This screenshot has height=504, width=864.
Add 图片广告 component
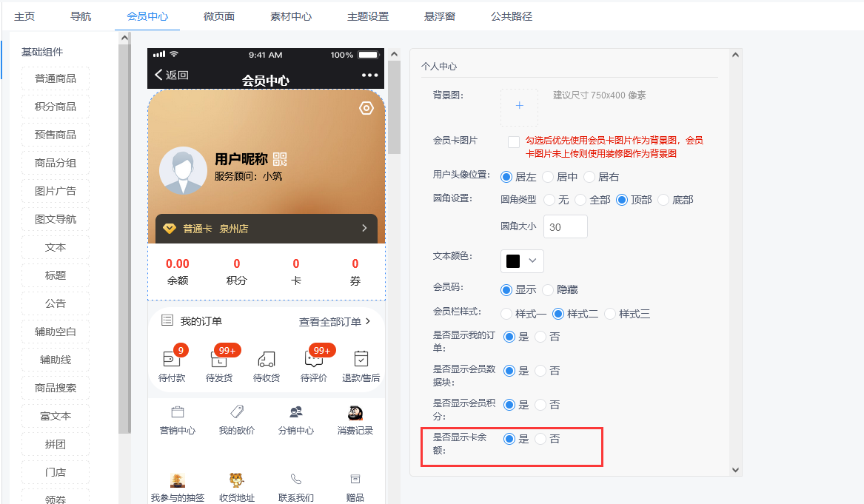56,191
